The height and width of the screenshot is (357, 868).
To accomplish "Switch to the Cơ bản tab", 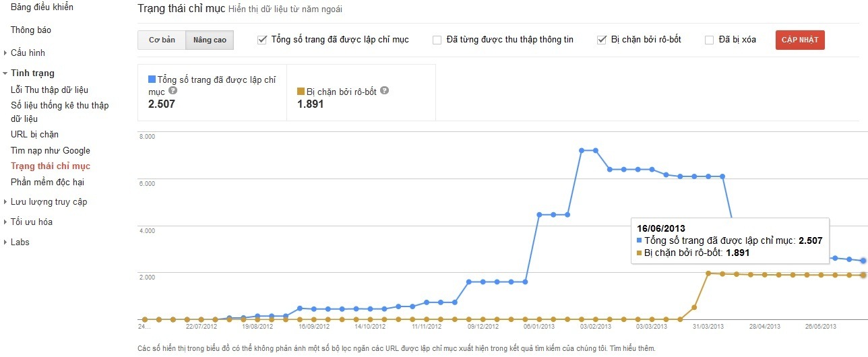I will pos(162,40).
